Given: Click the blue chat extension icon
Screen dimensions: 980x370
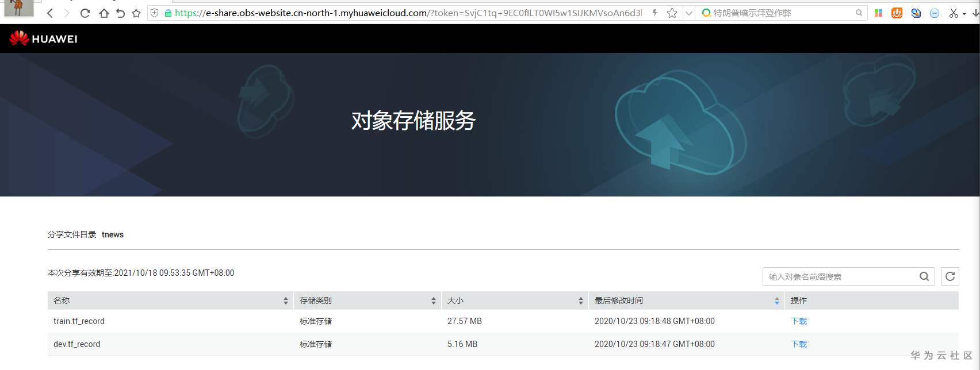Looking at the screenshot, I should (916, 13).
